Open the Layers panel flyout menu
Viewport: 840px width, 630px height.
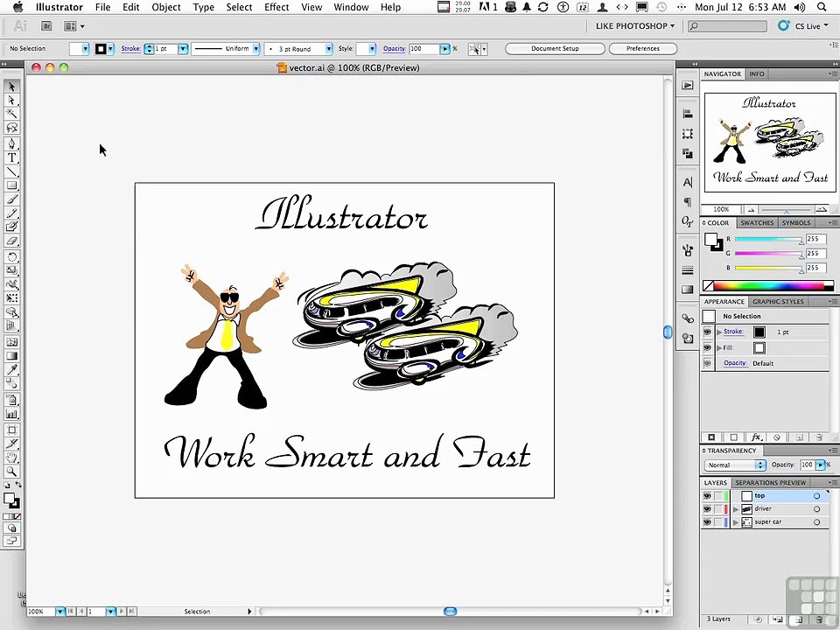(x=832, y=483)
